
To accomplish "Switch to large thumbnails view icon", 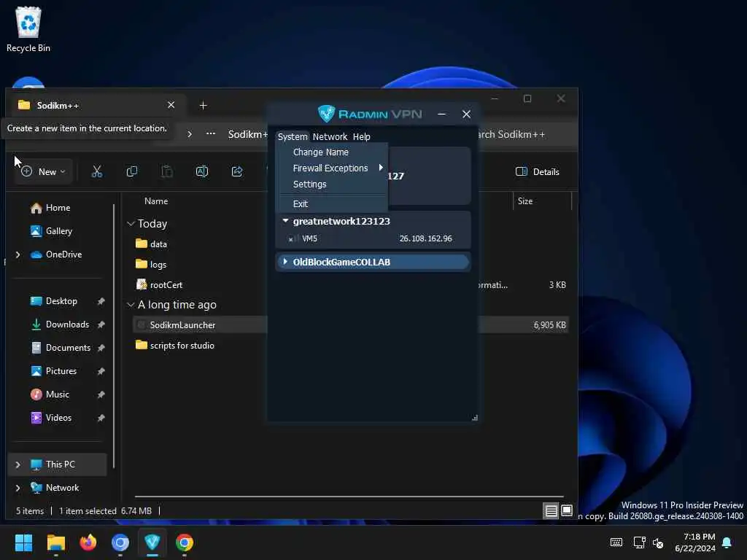I will [566, 511].
